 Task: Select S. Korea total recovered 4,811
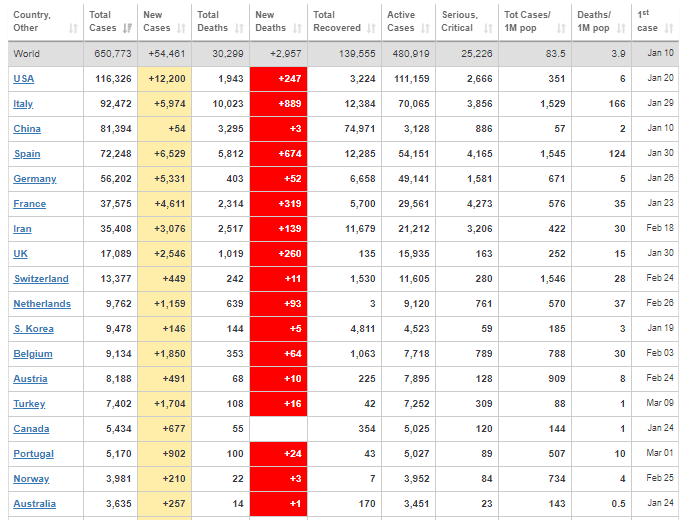click(x=363, y=329)
